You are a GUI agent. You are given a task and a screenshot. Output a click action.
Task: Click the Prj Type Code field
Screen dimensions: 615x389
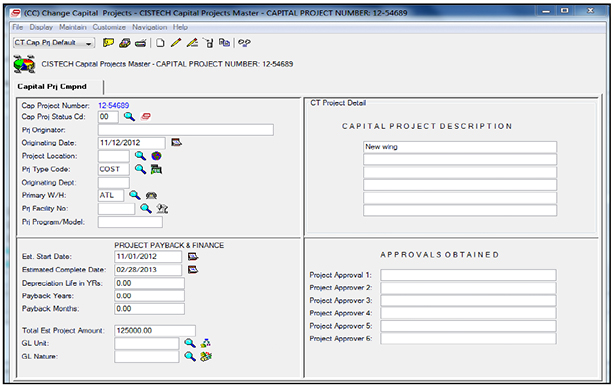click(114, 169)
